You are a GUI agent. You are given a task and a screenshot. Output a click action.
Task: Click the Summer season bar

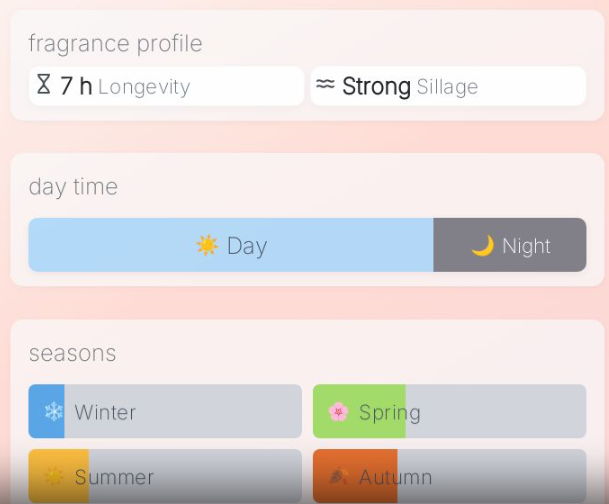click(165, 476)
